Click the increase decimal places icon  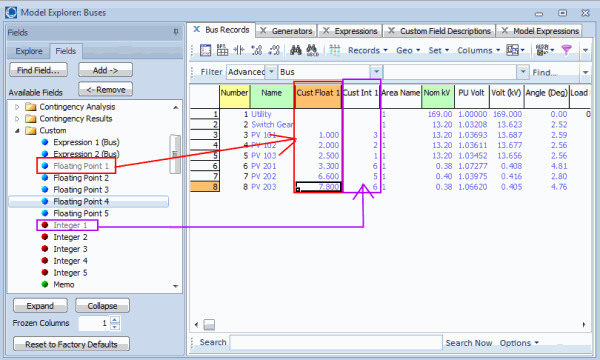[256, 50]
